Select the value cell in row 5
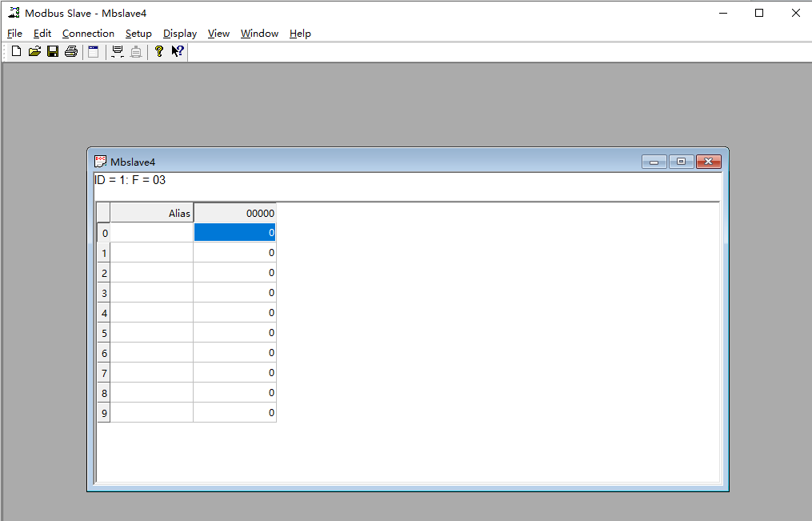This screenshot has height=521, width=812. point(234,332)
